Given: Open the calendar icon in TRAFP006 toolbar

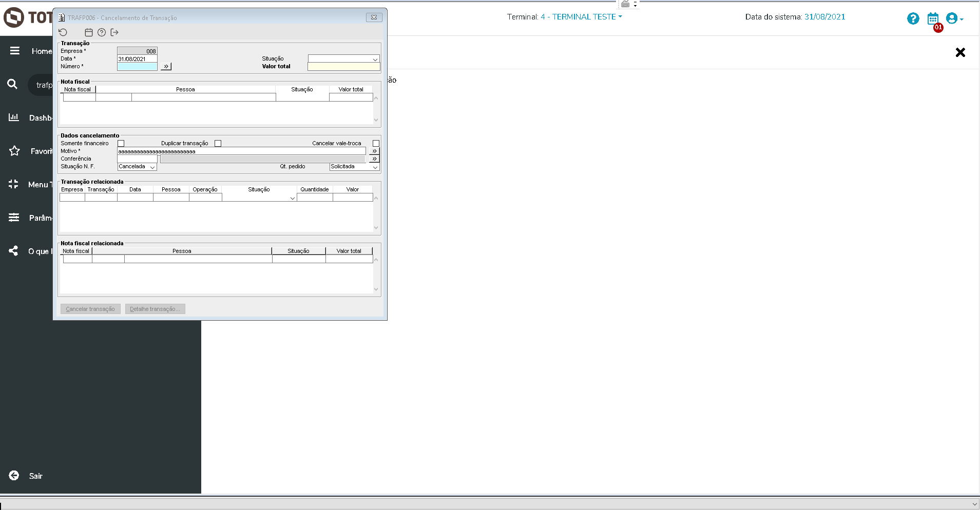Looking at the screenshot, I should click(89, 32).
